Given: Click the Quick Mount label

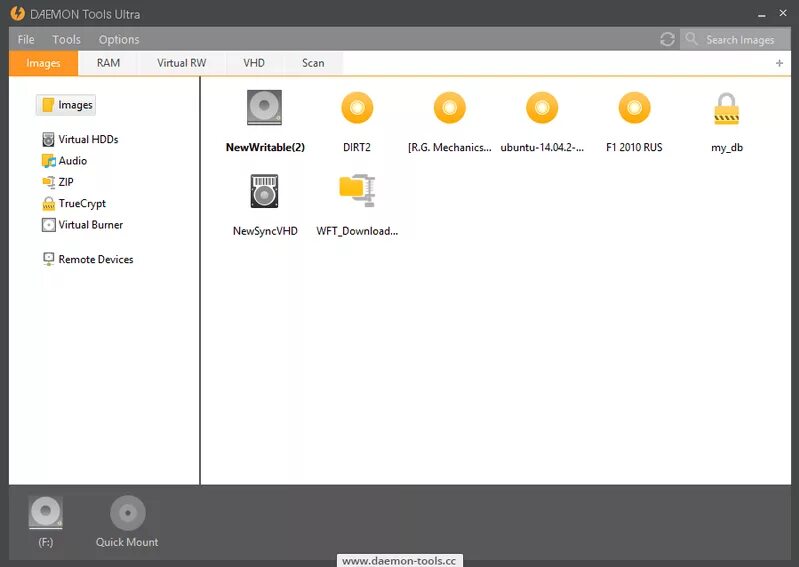Looking at the screenshot, I should [127, 542].
